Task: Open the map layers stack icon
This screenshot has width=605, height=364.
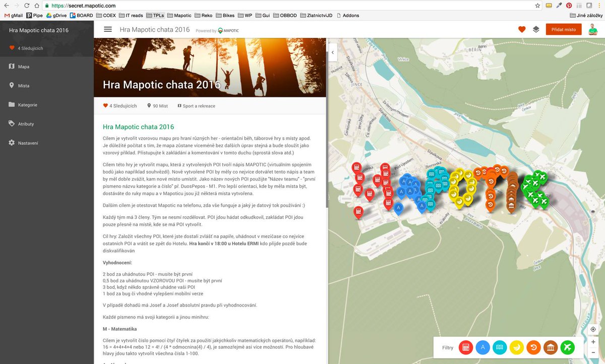Action: coord(536,30)
